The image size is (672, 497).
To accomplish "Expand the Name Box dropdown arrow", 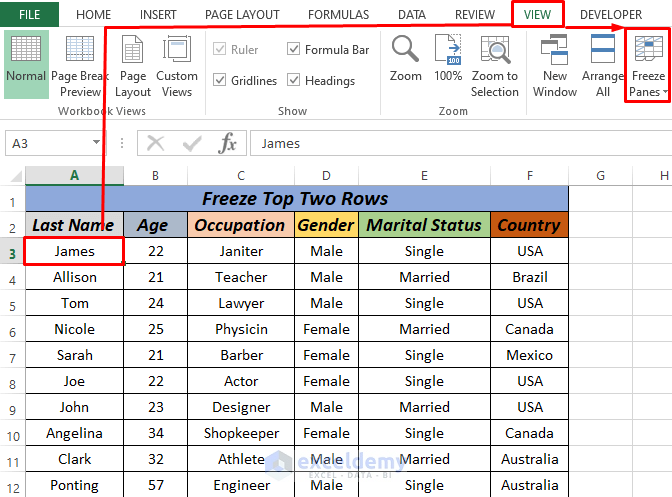I will pyautogui.click(x=96, y=142).
